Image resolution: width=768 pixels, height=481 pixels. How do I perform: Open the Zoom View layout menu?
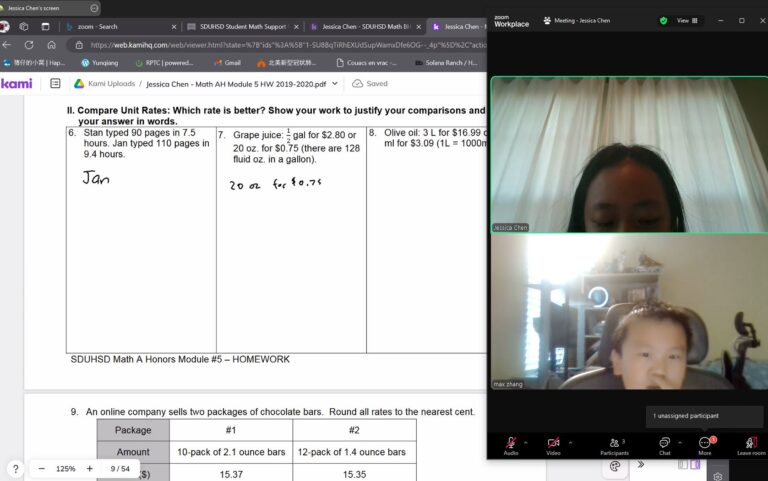[x=687, y=21]
